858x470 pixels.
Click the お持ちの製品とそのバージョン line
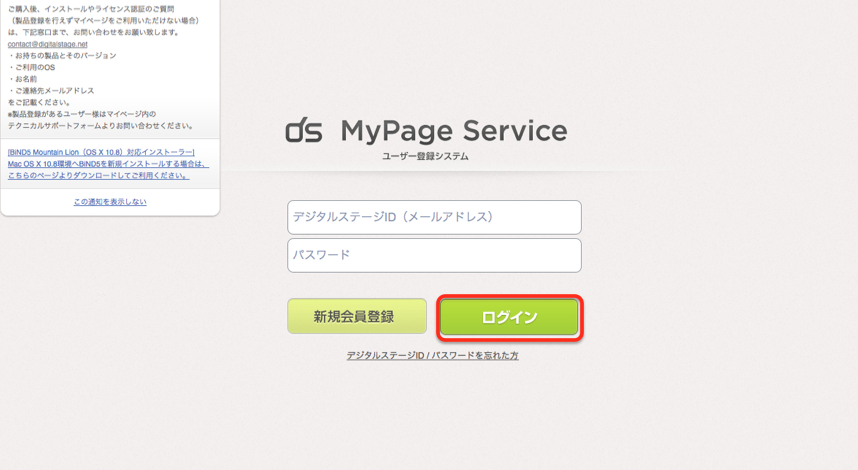point(62,56)
